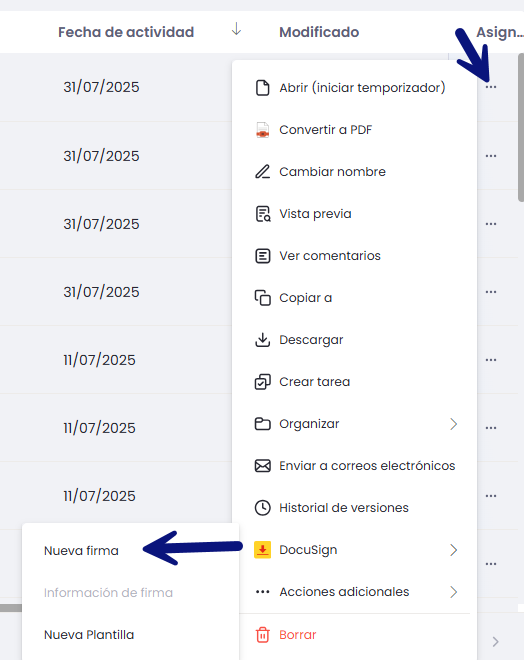Choose Nueva Plantilla option
Viewport: 524px width, 660px height.
point(89,635)
